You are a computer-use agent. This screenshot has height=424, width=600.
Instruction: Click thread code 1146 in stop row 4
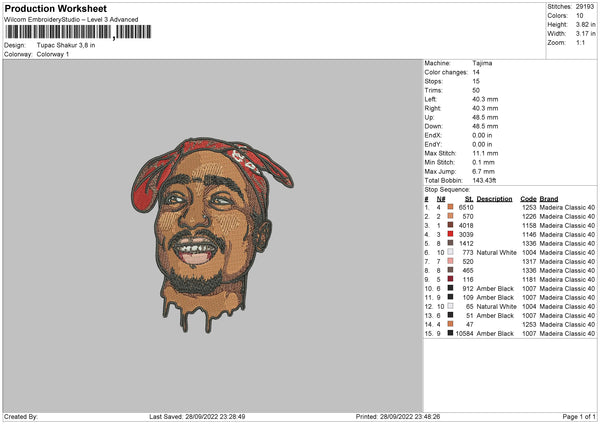pos(529,235)
